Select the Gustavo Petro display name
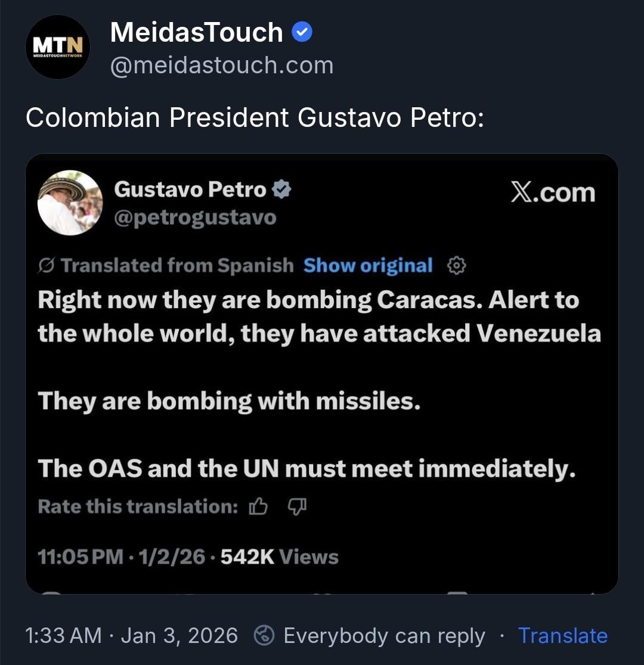Image resolution: width=644 pixels, height=665 pixels. coord(190,190)
